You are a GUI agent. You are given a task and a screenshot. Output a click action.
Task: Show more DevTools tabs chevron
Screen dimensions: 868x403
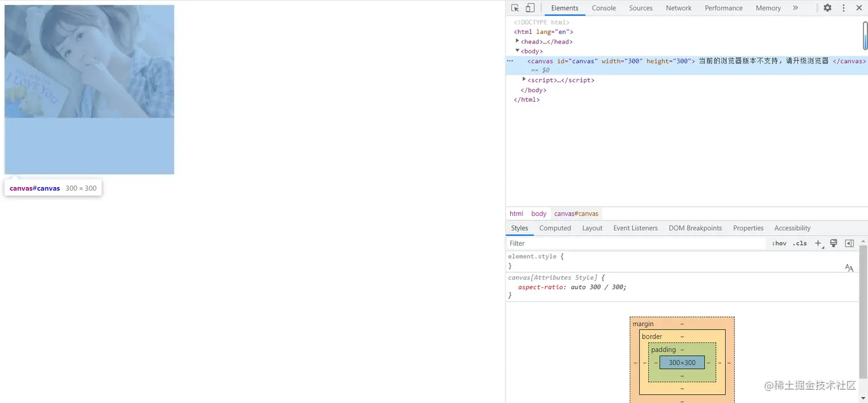point(795,8)
